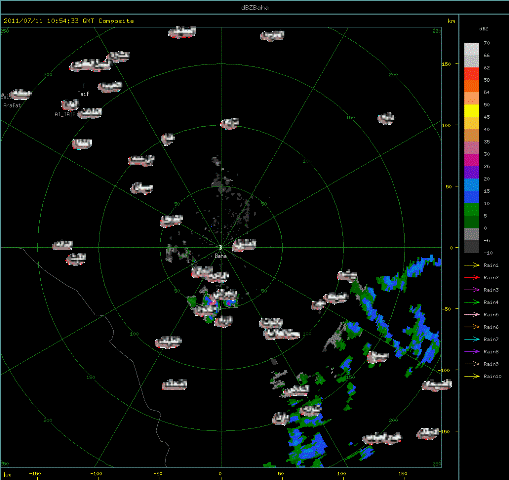This screenshot has height=480, width=509.
Task: Click the yellow arrow for the first radar legend entry
Action: click(472, 265)
